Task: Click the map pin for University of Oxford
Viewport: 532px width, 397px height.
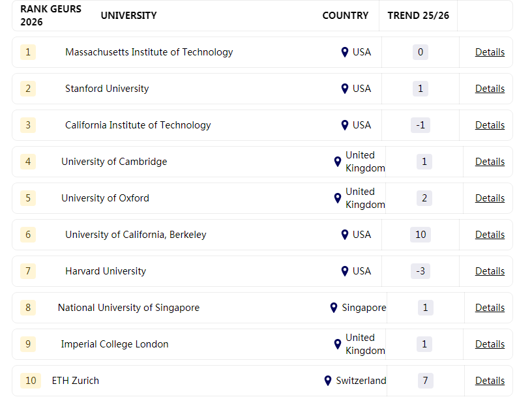Action: 338,198
